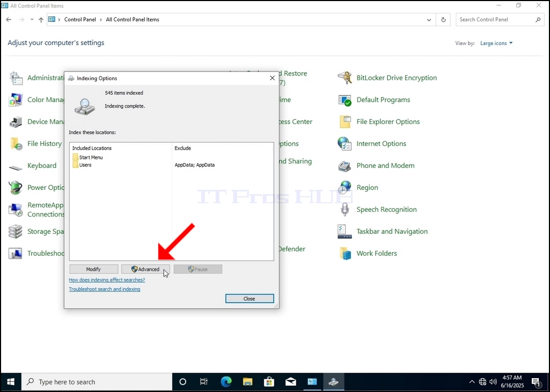This screenshot has width=550, height=392.
Task: Open File History icon
Action: click(16, 144)
